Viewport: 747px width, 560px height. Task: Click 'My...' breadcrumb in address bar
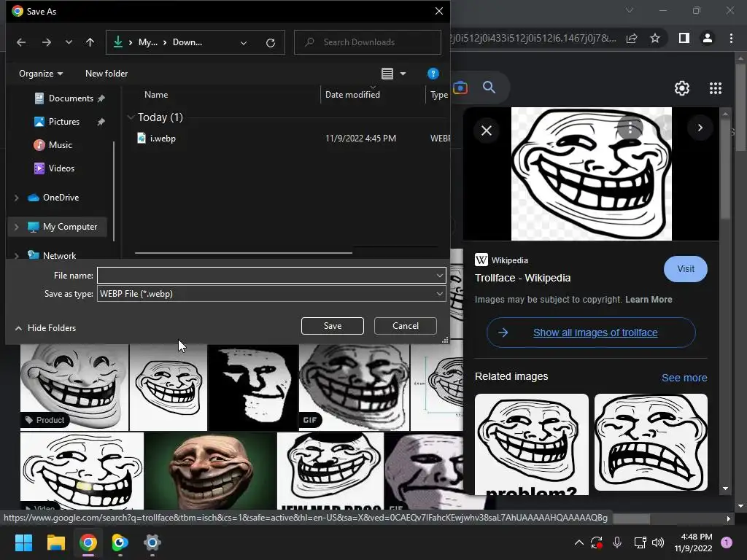click(x=147, y=42)
